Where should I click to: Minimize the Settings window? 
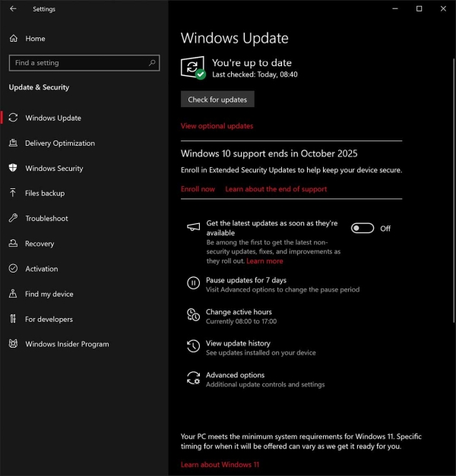tap(395, 9)
